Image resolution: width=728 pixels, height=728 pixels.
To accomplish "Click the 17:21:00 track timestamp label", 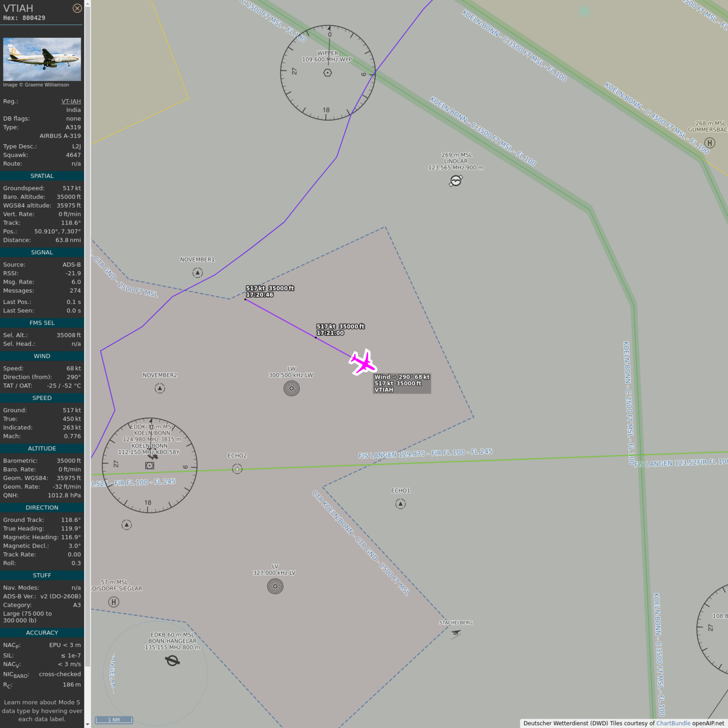I will (330, 333).
